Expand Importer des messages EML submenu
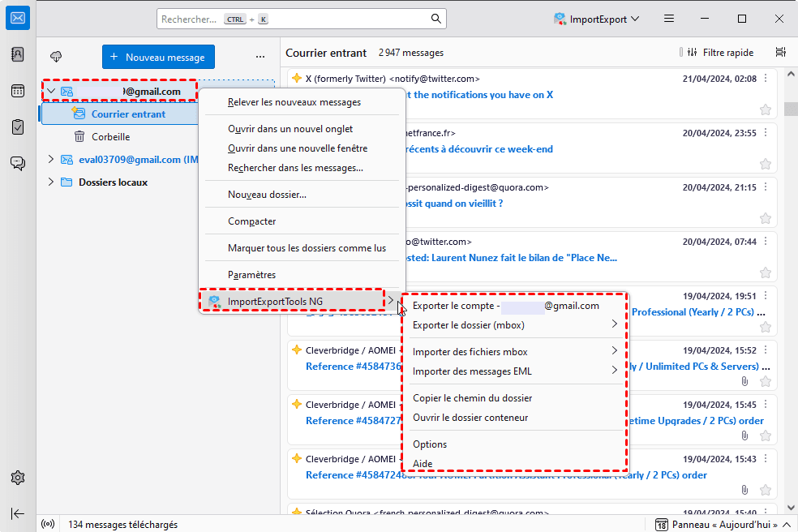This screenshot has width=798, height=532. click(x=614, y=370)
